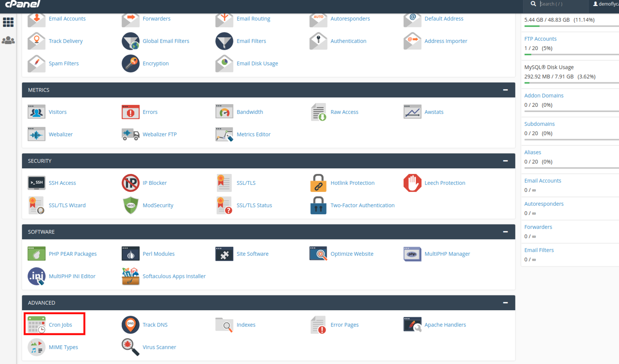Image resolution: width=619 pixels, height=364 pixels.
Task: Click the Authentication envelope icon
Action: pyautogui.click(x=318, y=41)
